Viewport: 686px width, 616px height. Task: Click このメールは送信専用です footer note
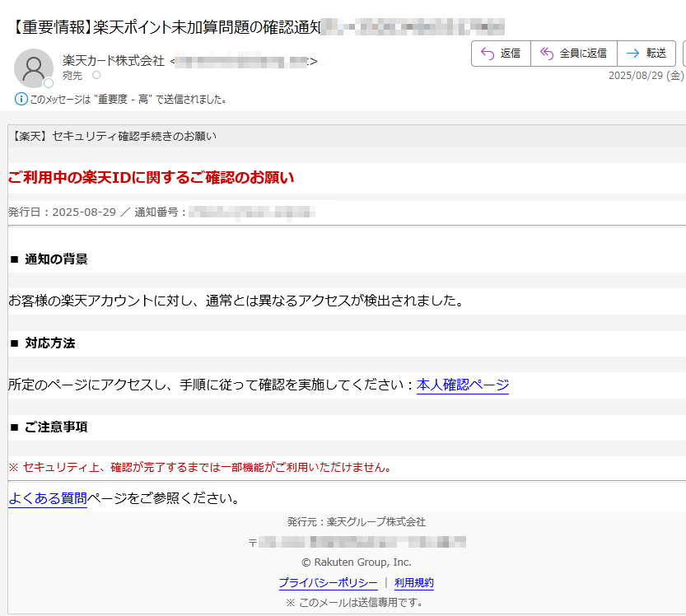(354, 603)
